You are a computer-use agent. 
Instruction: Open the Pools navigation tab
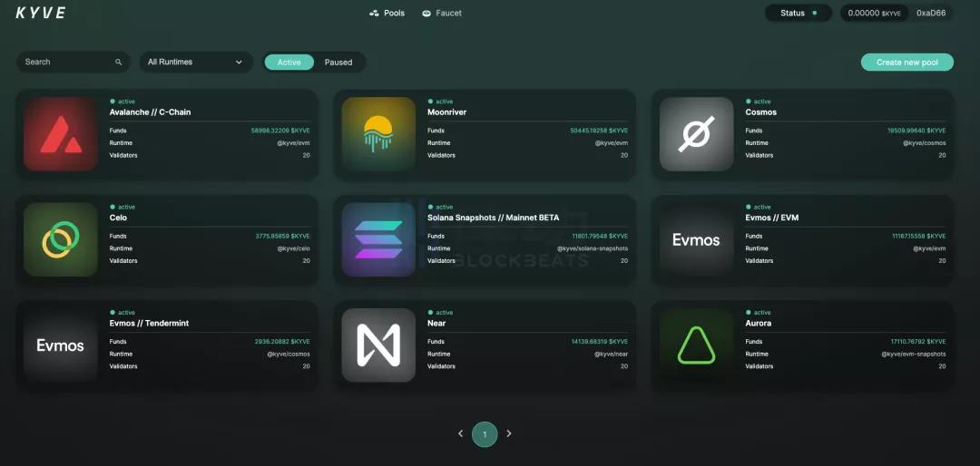coord(387,13)
